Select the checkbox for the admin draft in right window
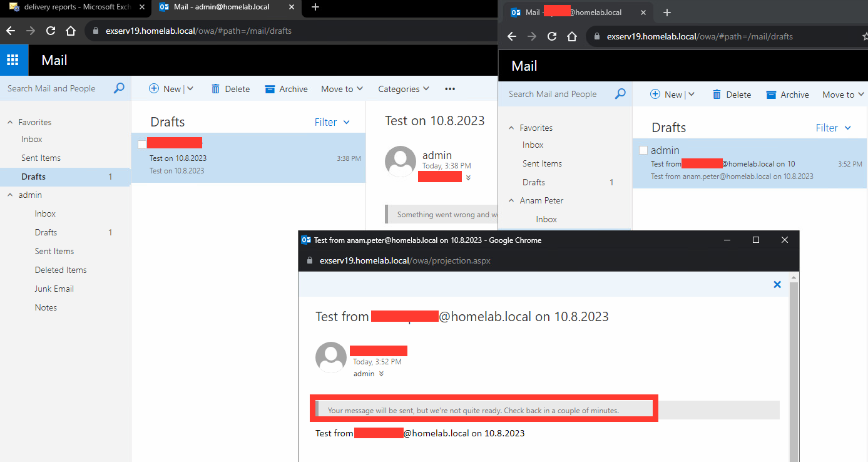The width and height of the screenshot is (868, 462). click(643, 150)
